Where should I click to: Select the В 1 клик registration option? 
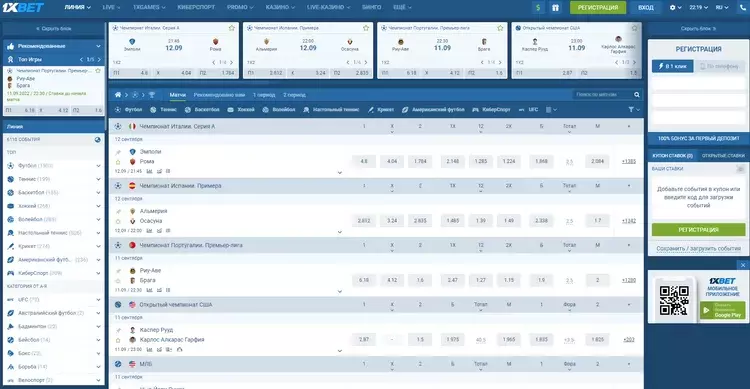tap(673, 66)
